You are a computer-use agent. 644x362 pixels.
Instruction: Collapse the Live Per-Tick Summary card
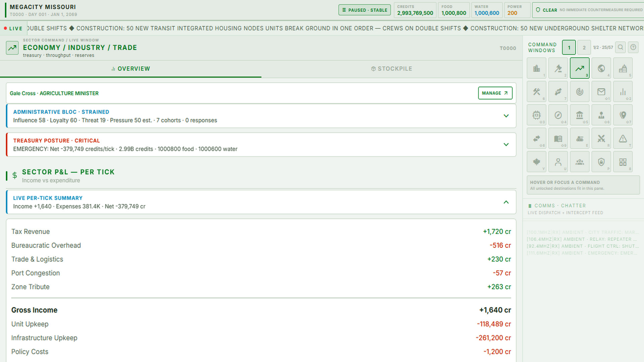[x=261, y=202]
